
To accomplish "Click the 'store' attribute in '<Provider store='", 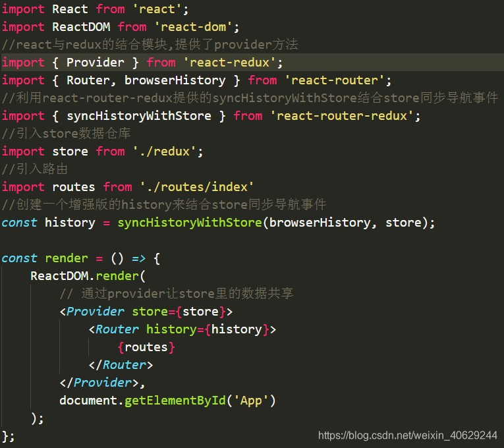I will pyautogui.click(x=150, y=312).
